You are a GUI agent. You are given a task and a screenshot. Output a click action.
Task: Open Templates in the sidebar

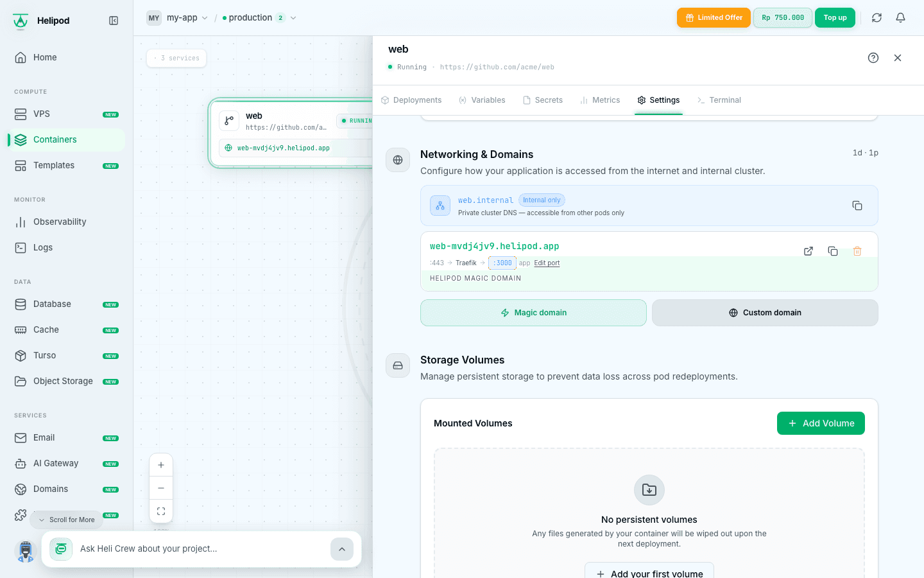coord(65,165)
